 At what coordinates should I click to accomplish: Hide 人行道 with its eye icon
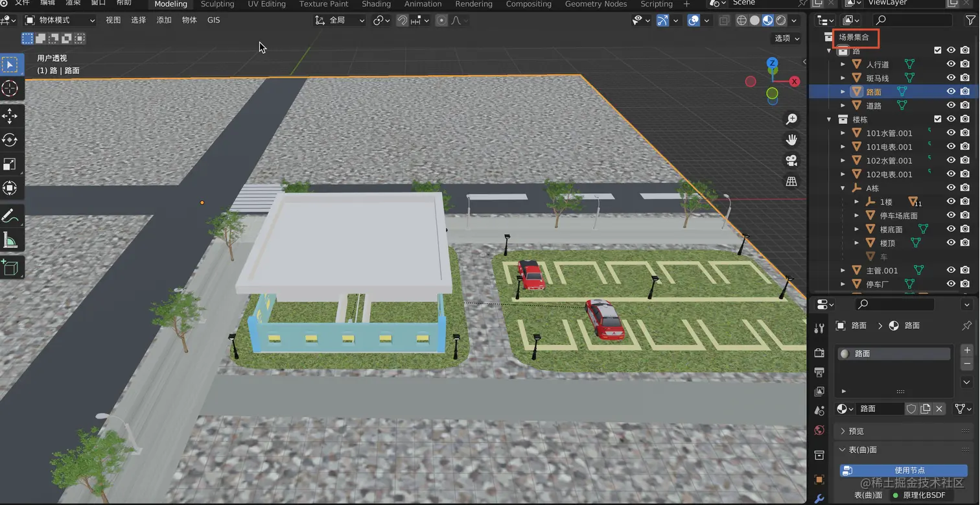[x=951, y=64]
